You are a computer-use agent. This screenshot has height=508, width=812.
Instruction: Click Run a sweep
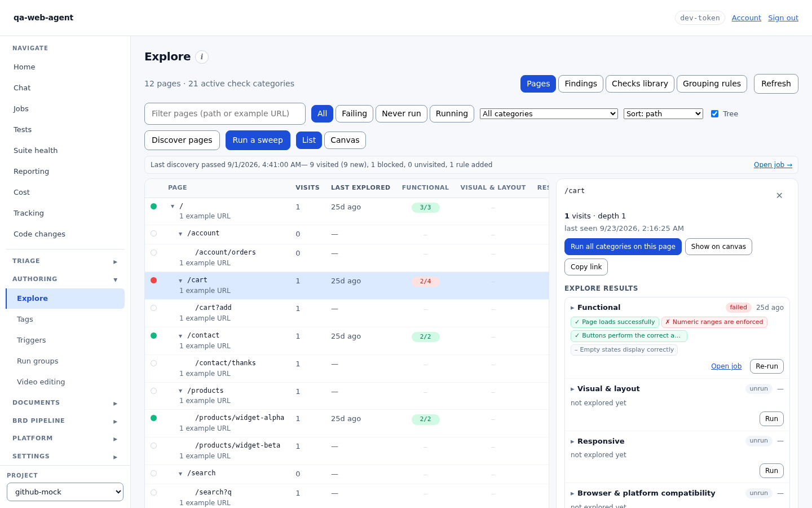tap(258, 140)
